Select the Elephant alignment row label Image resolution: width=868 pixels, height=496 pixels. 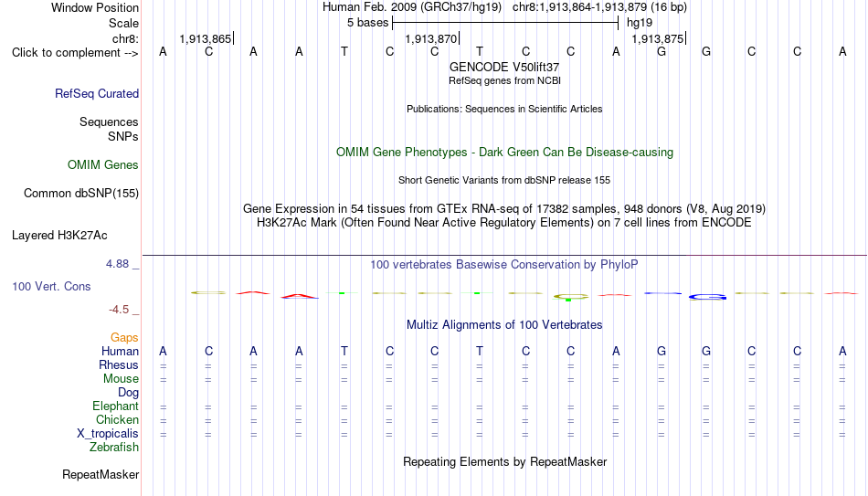pyautogui.click(x=115, y=406)
